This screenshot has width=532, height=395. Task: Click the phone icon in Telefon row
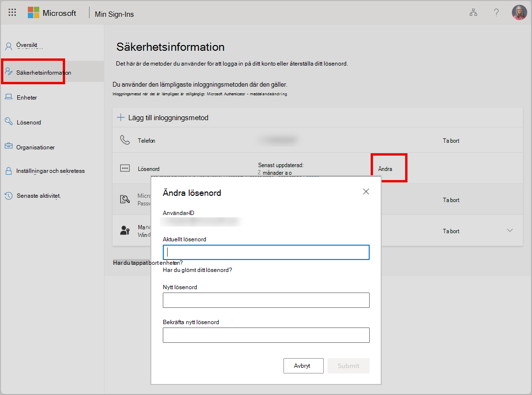click(125, 140)
